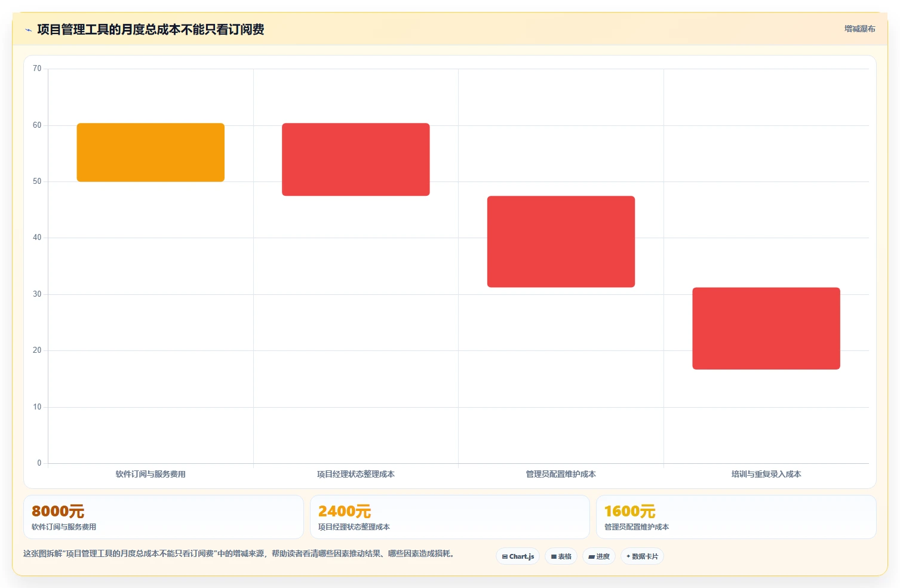Viewport: 900px width, 588px height.
Task: Click the 表格 tag
Action: 561,556
